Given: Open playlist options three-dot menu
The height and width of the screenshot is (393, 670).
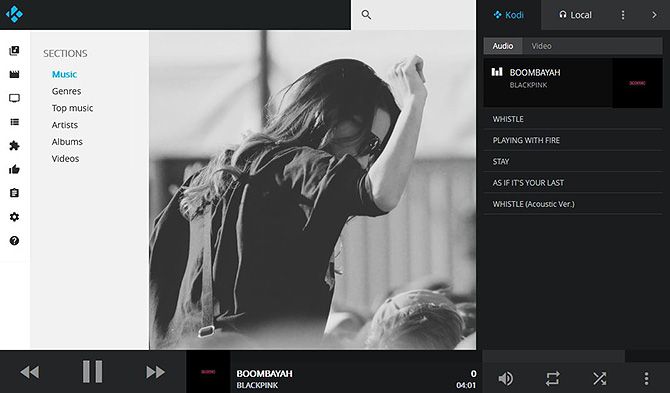Looking at the screenshot, I should coord(623,15).
